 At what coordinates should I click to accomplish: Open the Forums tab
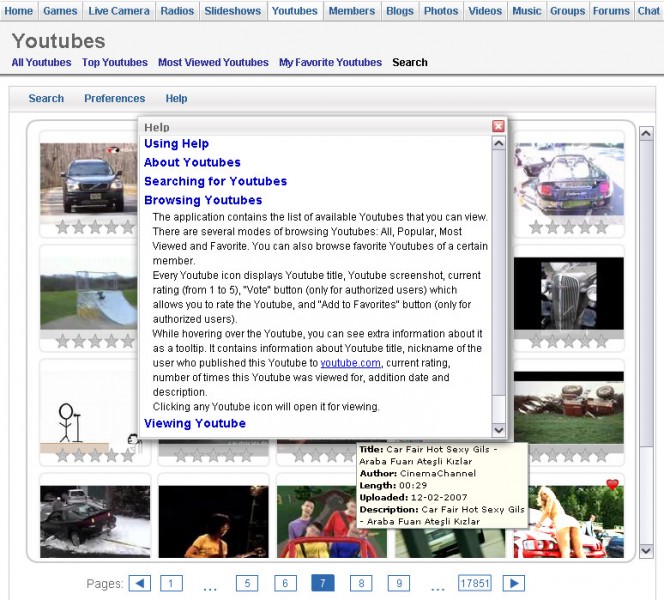pos(611,11)
